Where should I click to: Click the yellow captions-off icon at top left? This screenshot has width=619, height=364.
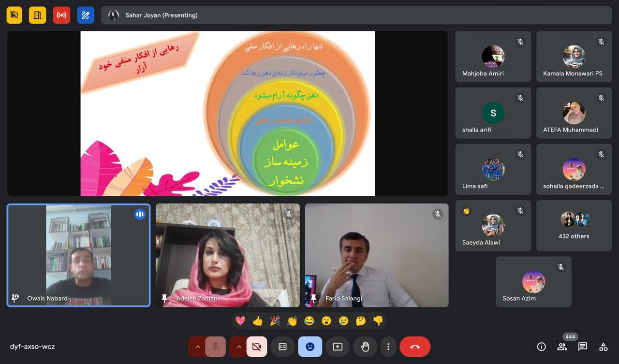click(14, 15)
